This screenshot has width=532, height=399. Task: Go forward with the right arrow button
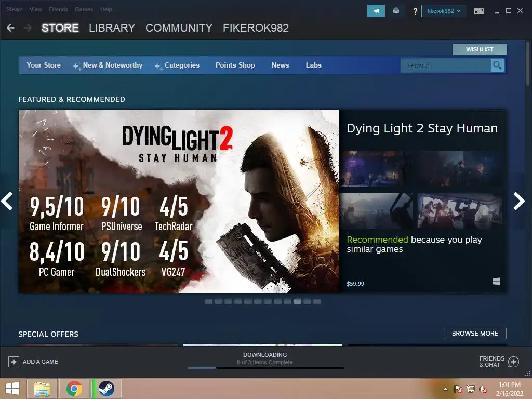point(28,28)
